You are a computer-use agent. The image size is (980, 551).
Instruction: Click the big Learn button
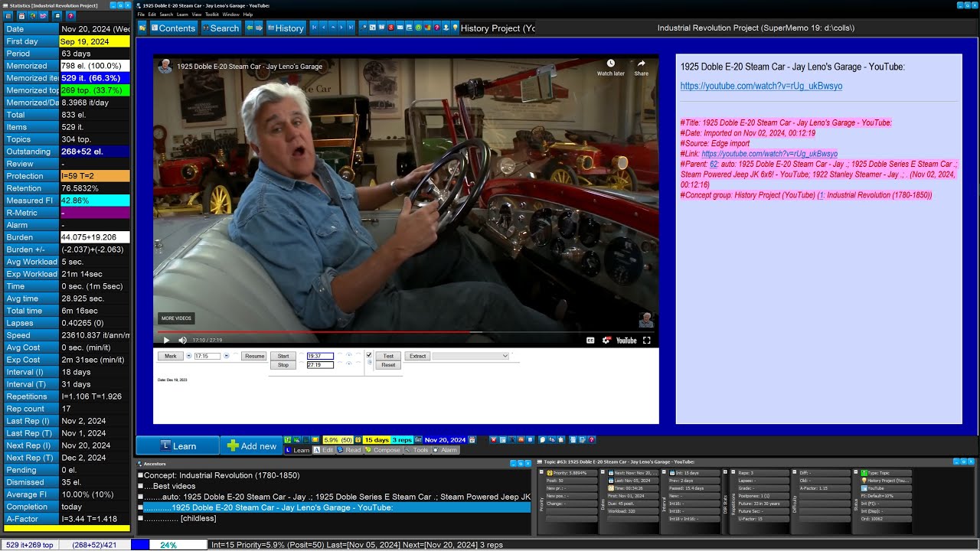(178, 445)
